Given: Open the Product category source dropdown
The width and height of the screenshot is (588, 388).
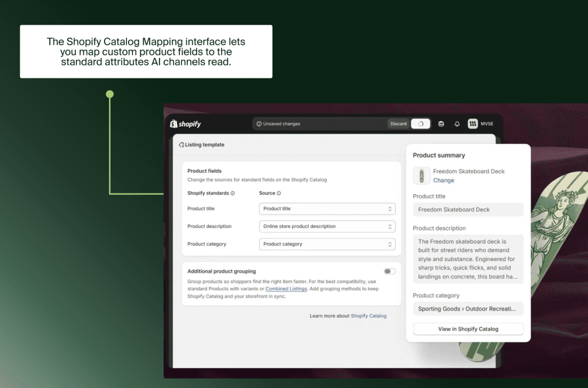Looking at the screenshot, I should click(327, 244).
